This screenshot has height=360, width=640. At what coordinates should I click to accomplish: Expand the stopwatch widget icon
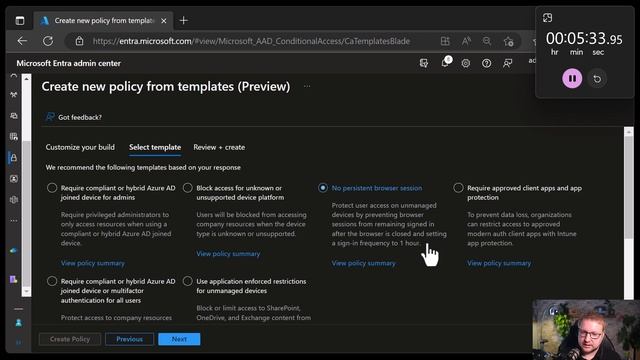(x=547, y=18)
